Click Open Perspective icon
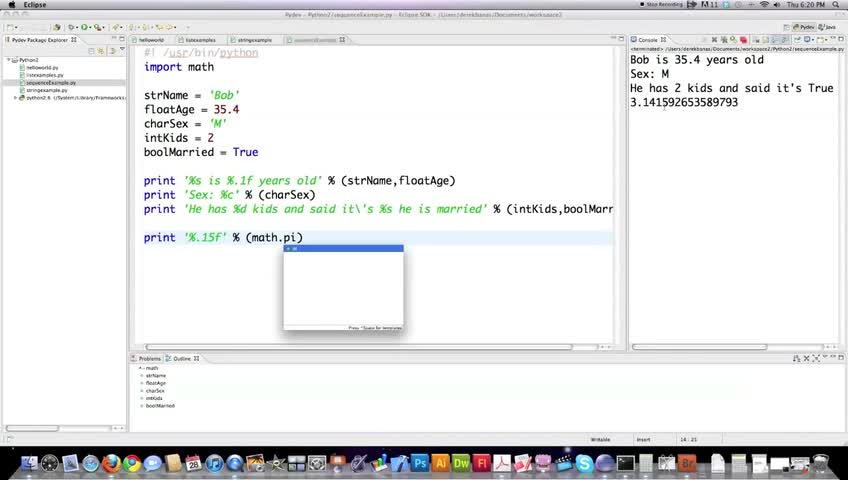Image resolution: width=848 pixels, height=480 pixels. 786,27
